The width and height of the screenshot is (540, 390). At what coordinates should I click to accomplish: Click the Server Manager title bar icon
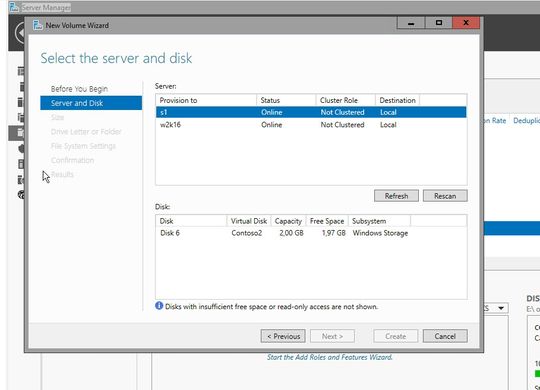point(14,7)
